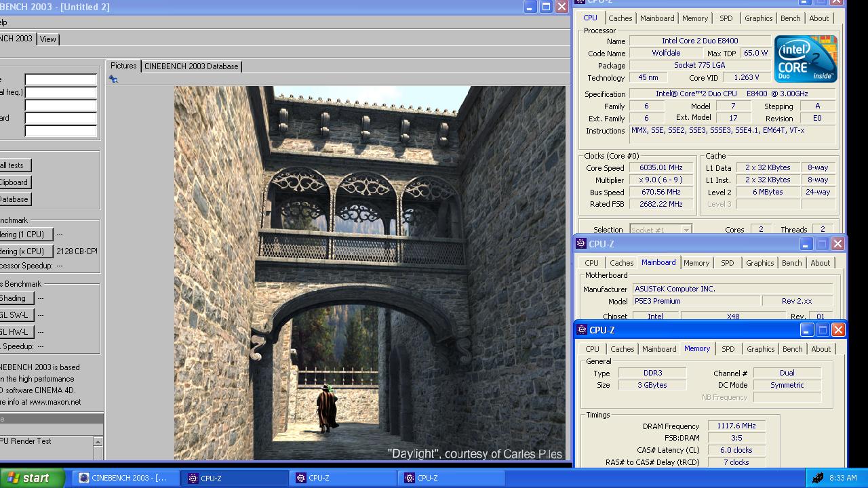The height and width of the screenshot is (488, 868).
Task: Select the CINEBENCH 2003 tab at left
Action: [x=16, y=39]
